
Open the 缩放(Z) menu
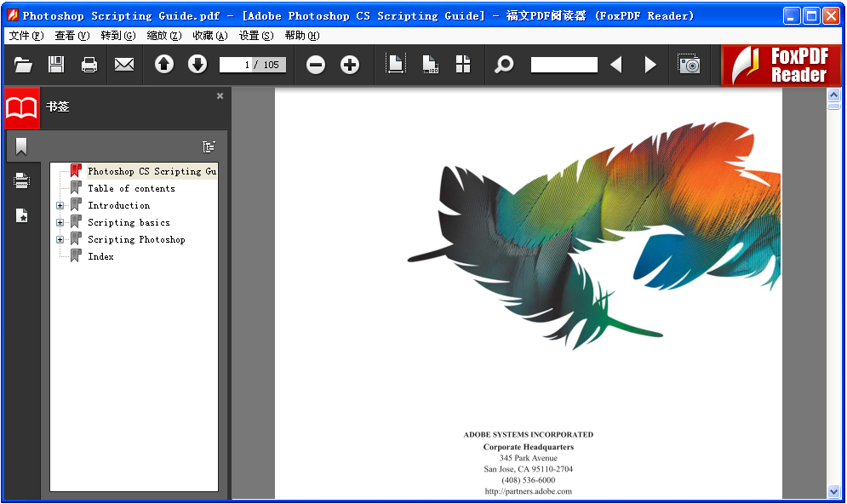pos(164,36)
